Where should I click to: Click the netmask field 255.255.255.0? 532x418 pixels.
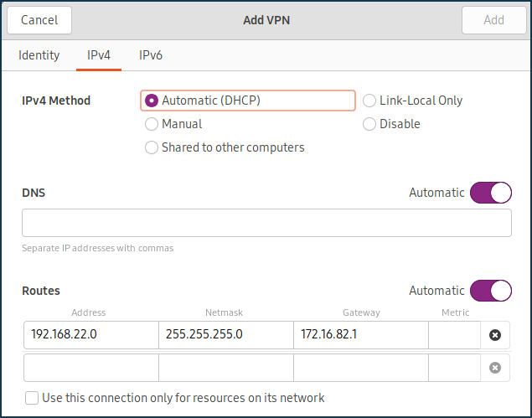tap(225, 335)
